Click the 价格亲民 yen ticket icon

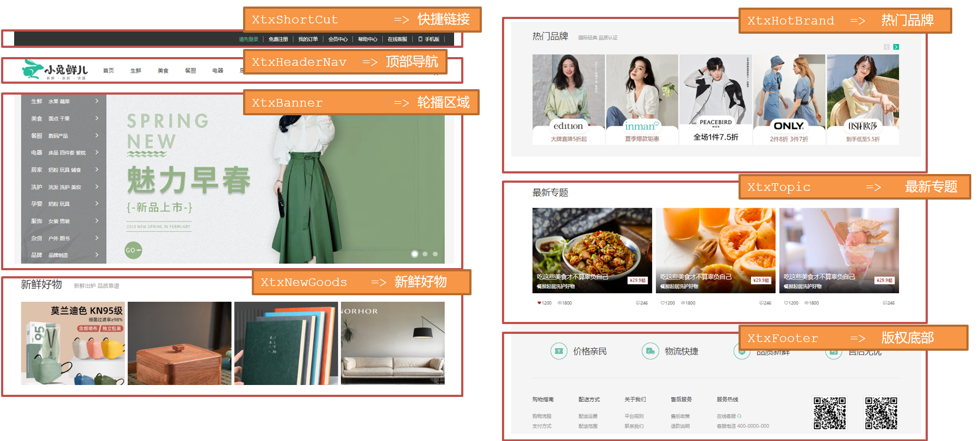coord(558,351)
